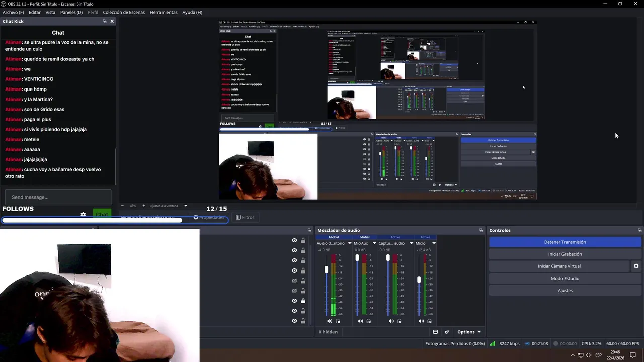Viewport: 644px width, 362px height.
Task: Unlock the source with the solid white padlock
Action: tap(303, 301)
